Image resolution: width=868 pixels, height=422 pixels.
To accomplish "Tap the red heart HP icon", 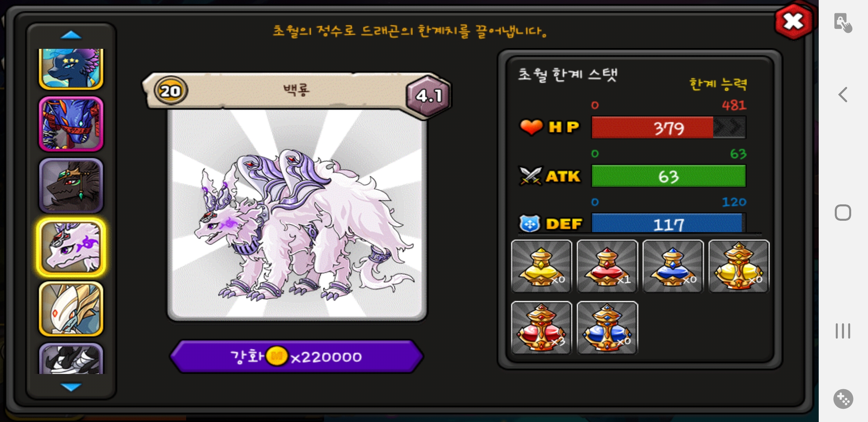I will 531,127.
